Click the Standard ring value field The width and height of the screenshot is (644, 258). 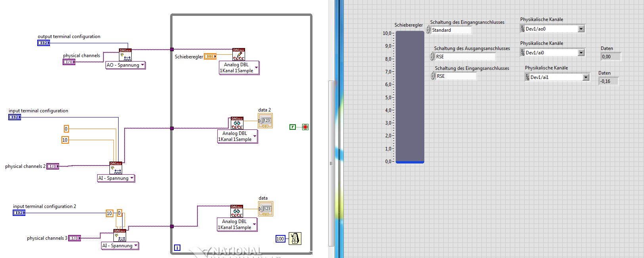451,30
